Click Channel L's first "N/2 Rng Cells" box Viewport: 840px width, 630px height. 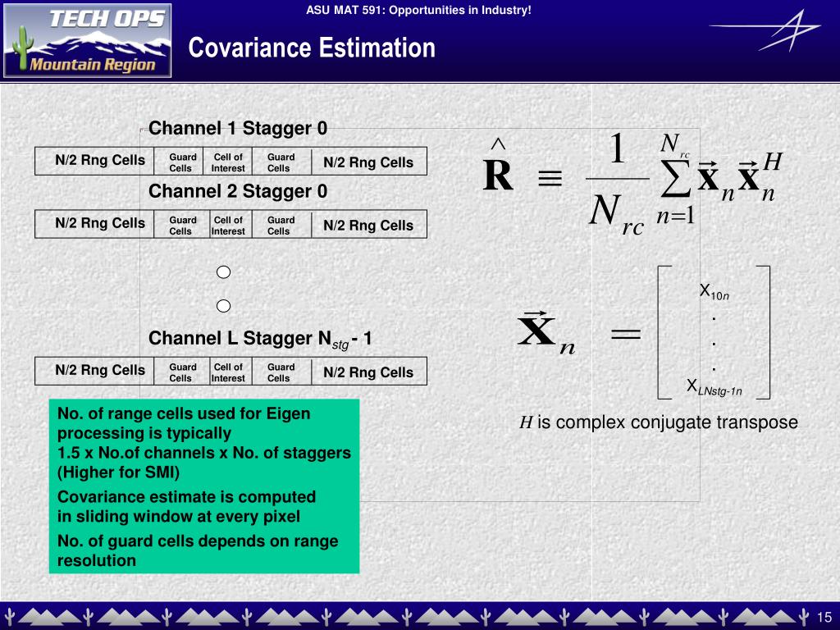(x=94, y=371)
